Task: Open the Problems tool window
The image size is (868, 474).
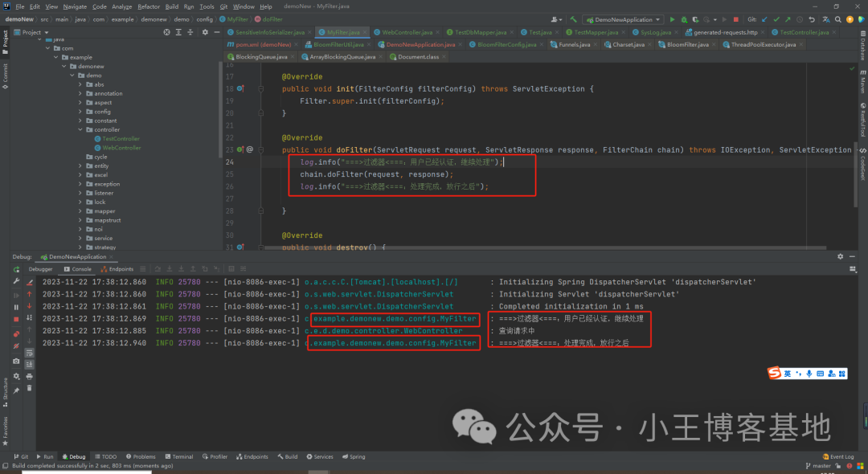Action: point(141,457)
